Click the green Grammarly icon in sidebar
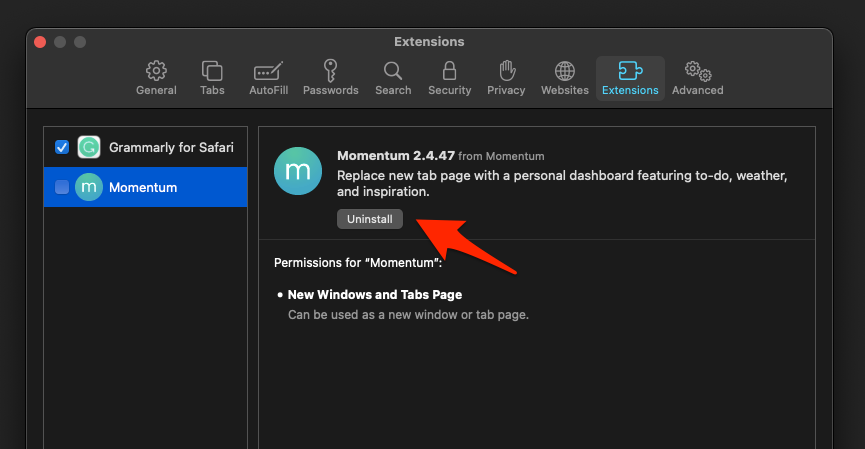The height and width of the screenshot is (449, 865). click(x=90, y=147)
